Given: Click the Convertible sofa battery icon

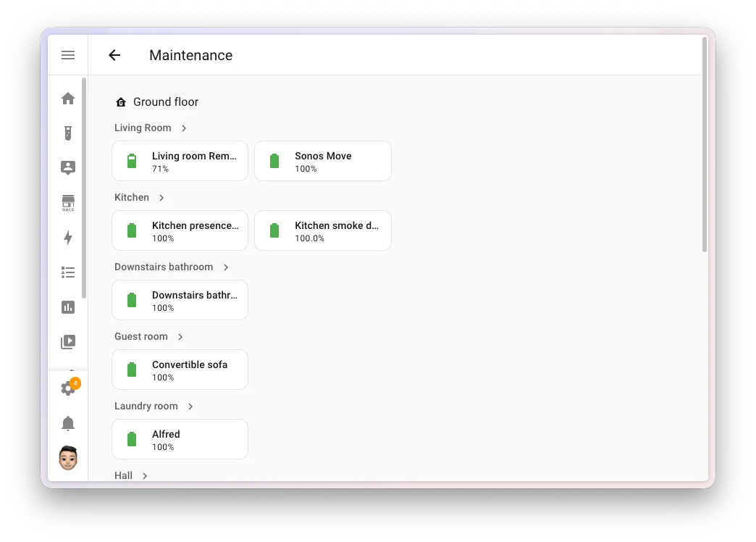Looking at the screenshot, I should tap(132, 370).
